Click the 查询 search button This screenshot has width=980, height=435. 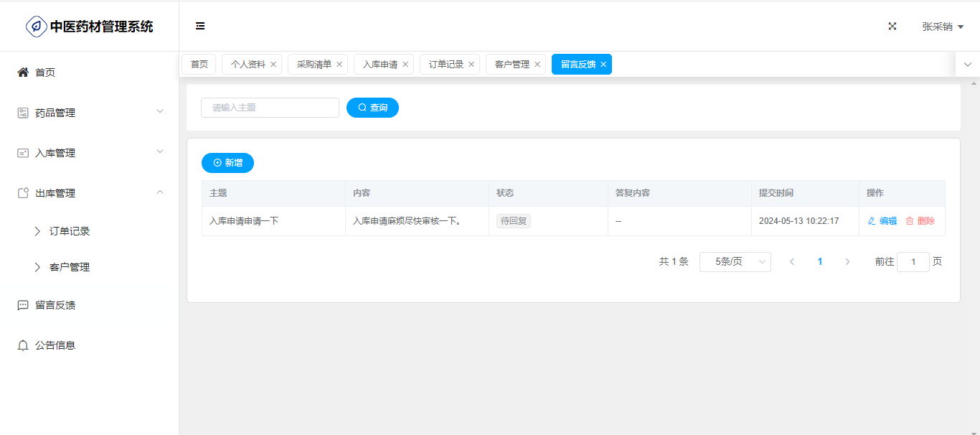click(x=372, y=108)
